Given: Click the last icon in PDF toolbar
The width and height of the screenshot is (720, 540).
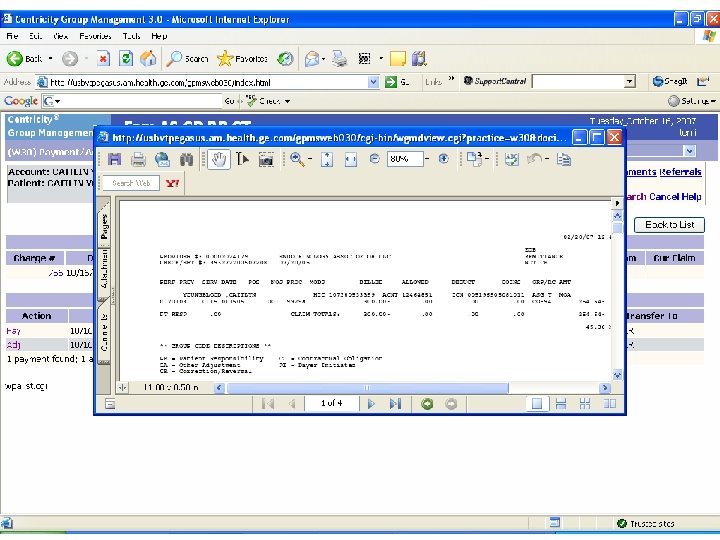Looking at the screenshot, I should pyautogui.click(x=563, y=159).
